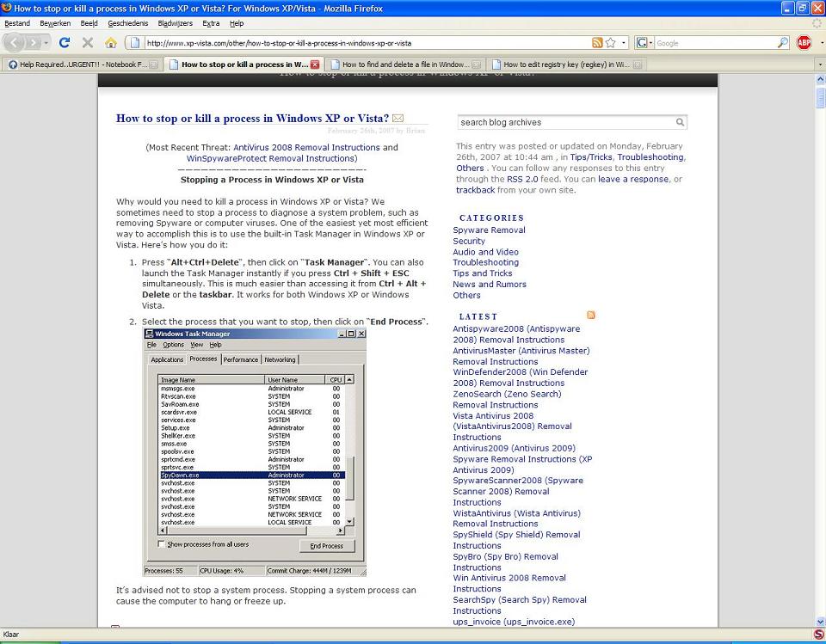The width and height of the screenshot is (826, 644).
Task: Click inside the URL address field
Action: [367, 43]
